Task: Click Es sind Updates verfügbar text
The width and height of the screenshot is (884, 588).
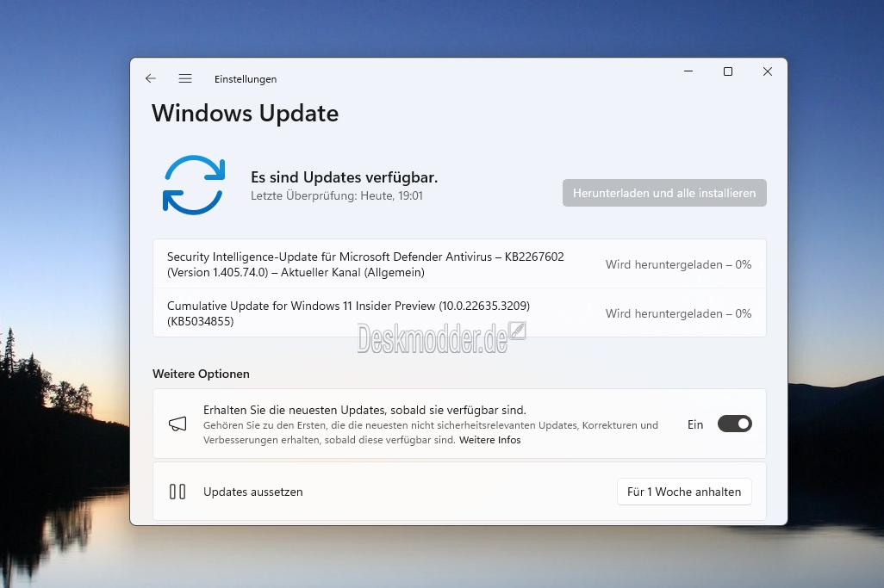Action: pyautogui.click(x=344, y=177)
